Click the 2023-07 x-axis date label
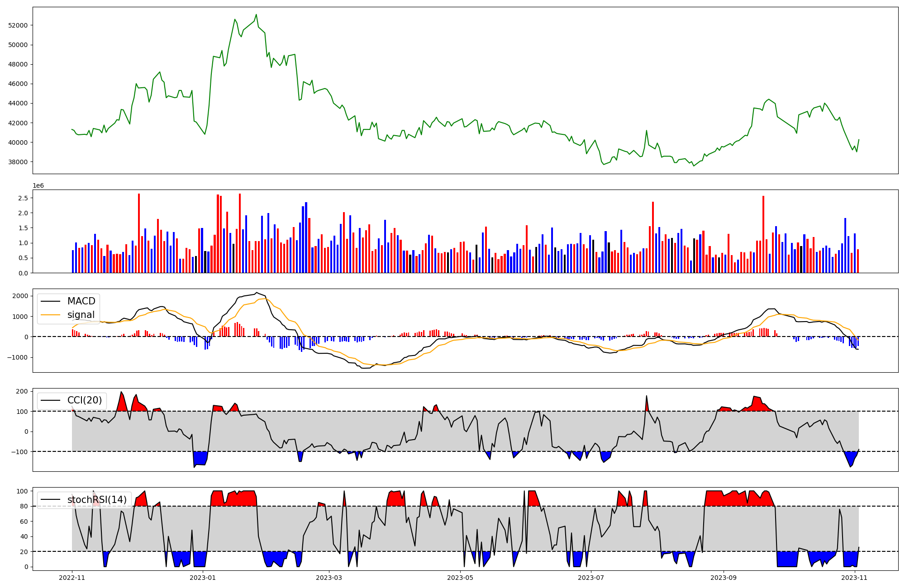Screen dimensions: 905x588 pos(591,578)
